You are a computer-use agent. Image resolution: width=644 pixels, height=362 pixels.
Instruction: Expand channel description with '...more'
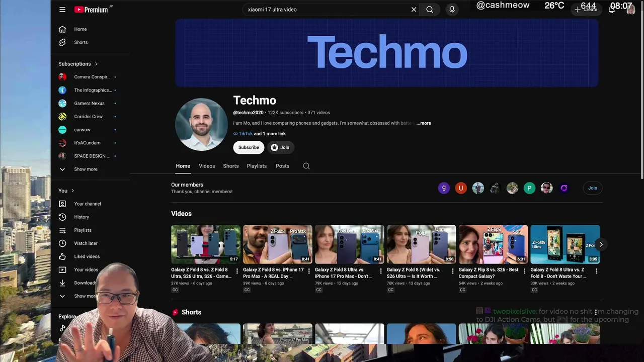[424, 123]
